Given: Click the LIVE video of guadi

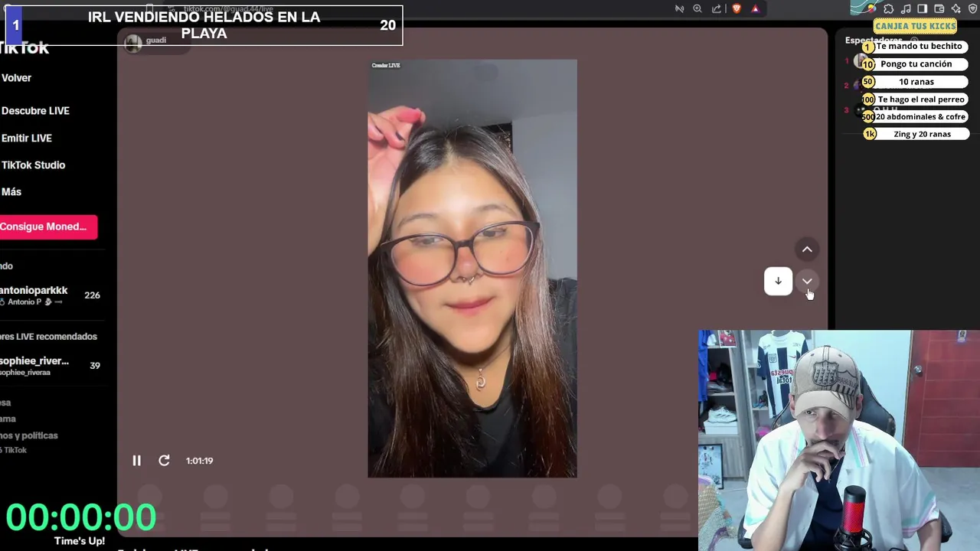Looking at the screenshot, I should pyautogui.click(x=472, y=269).
